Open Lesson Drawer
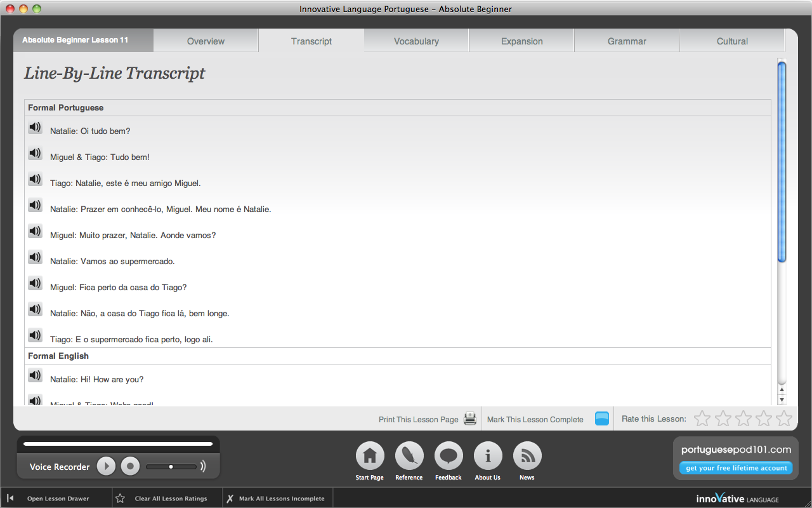The height and width of the screenshot is (508, 812). pyautogui.click(x=57, y=498)
